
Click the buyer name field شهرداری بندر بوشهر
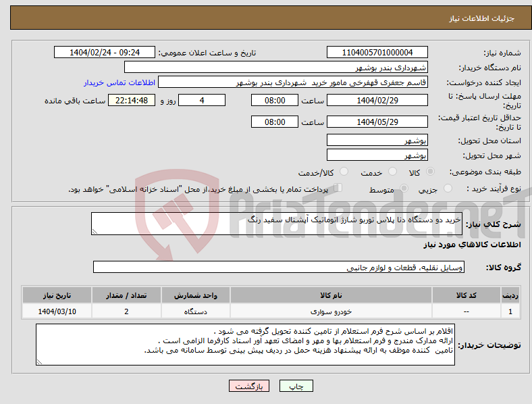276,67
